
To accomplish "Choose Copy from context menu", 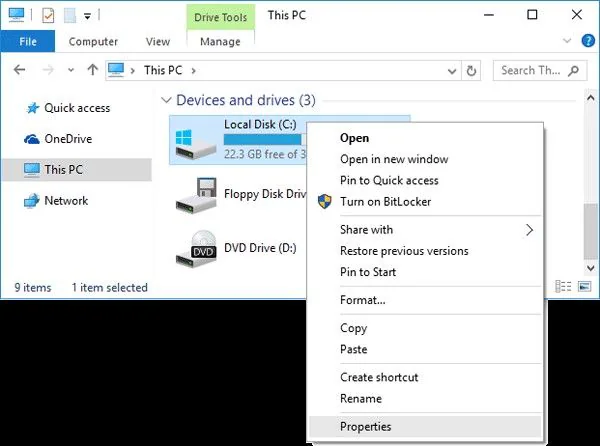I will point(426,328).
